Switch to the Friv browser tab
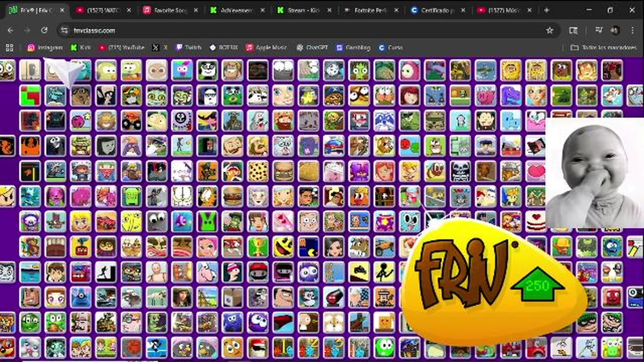The height and width of the screenshot is (362, 644). (x=35, y=10)
